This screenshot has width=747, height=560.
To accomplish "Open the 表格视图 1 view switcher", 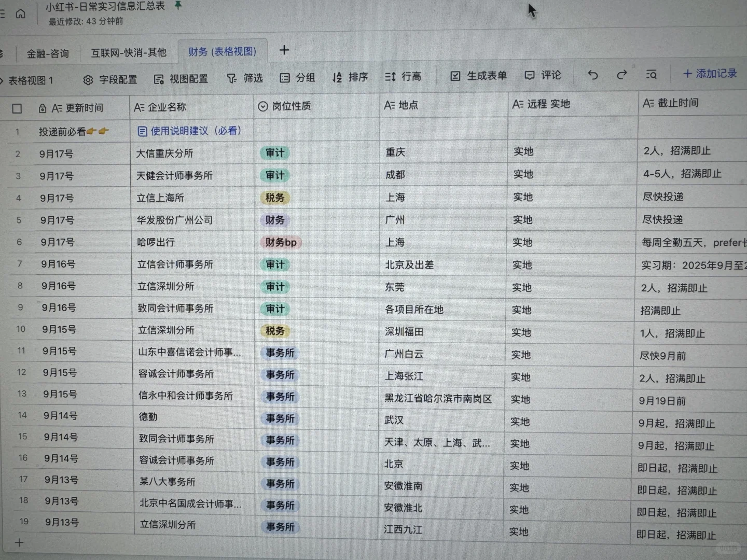I will tap(28, 80).
